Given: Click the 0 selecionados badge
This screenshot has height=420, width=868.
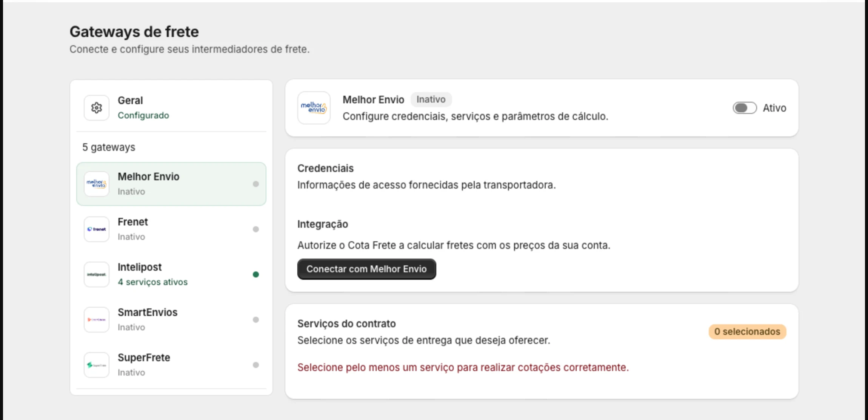Looking at the screenshot, I should [747, 331].
